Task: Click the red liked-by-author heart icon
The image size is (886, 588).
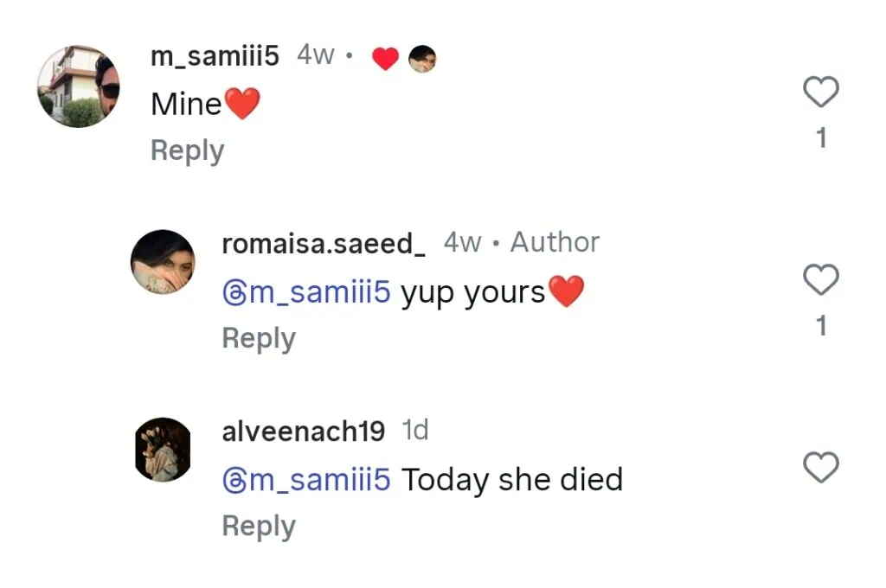Action: [385, 59]
